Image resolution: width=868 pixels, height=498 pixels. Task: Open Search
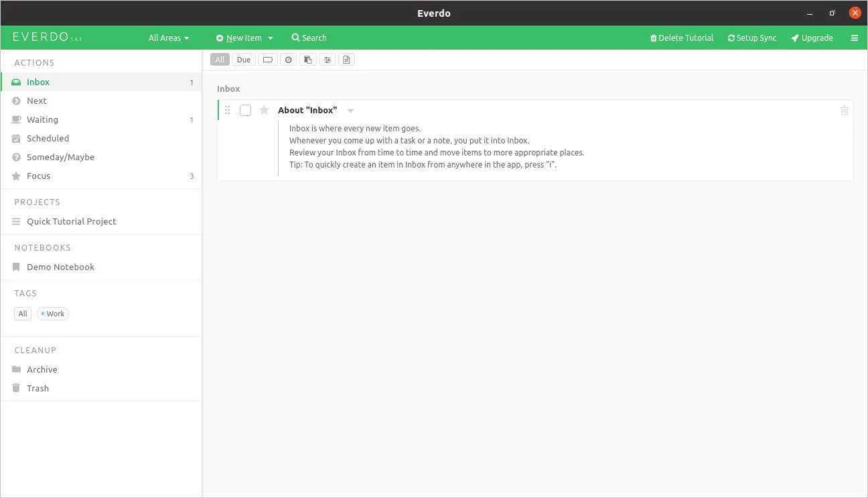click(x=309, y=38)
